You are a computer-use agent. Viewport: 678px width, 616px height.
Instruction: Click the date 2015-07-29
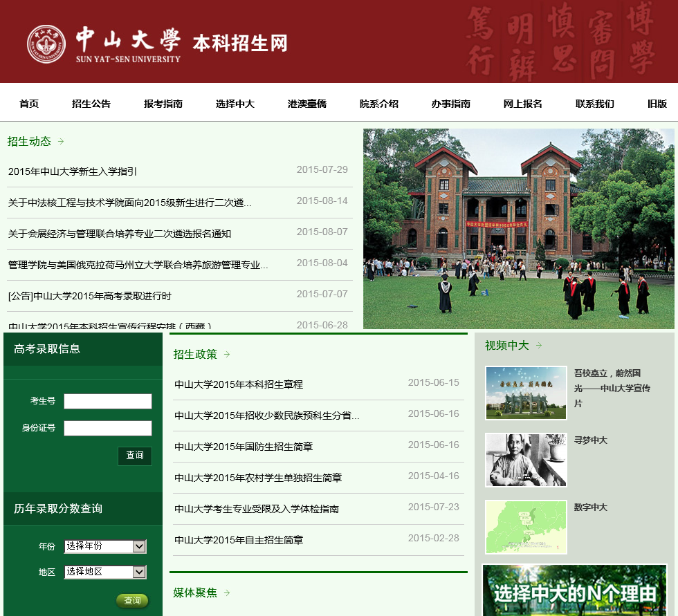coord(322,169)
